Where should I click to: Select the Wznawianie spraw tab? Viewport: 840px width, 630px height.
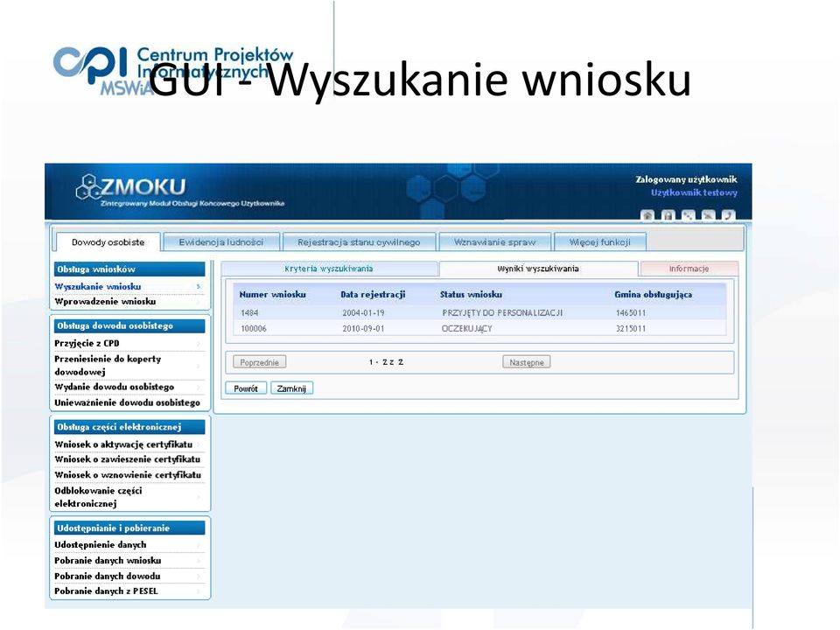coord(495,242)
